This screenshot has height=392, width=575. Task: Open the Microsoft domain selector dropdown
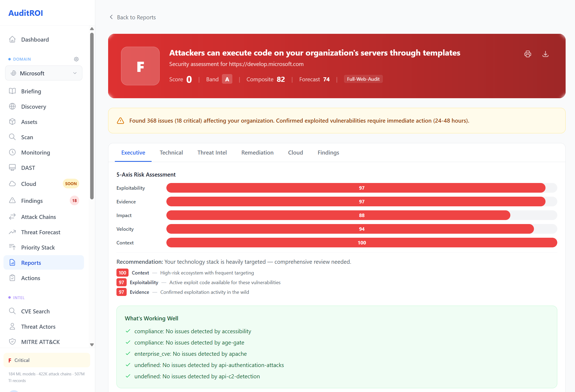pyautogui.click(x=43, y=73)
